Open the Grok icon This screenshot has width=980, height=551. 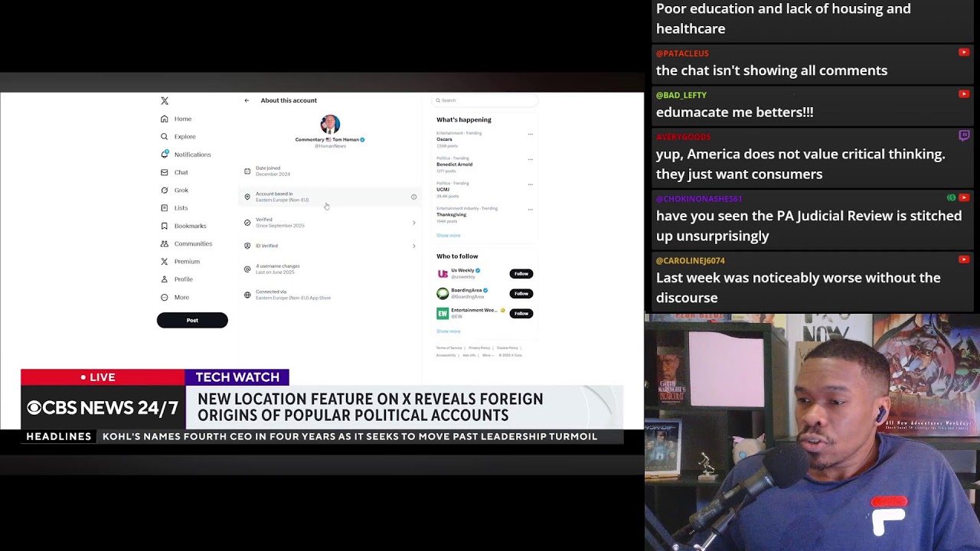click(x=165, y=190)
